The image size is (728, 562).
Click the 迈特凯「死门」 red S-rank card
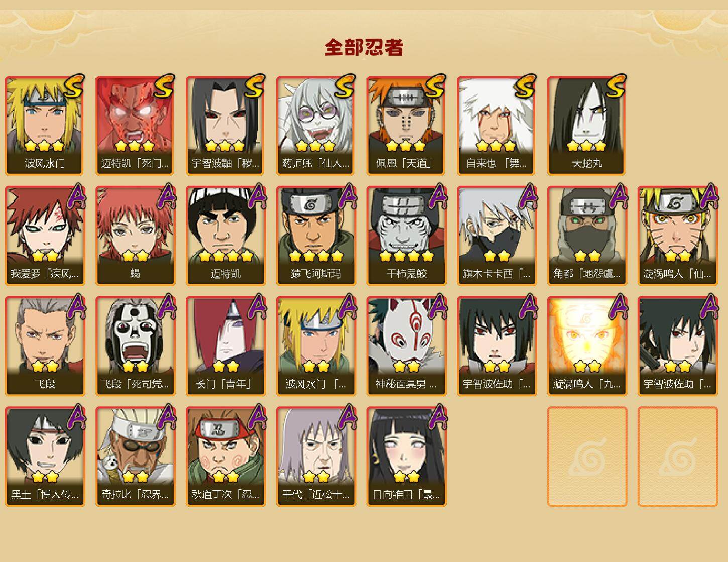[x=135, y=125]
